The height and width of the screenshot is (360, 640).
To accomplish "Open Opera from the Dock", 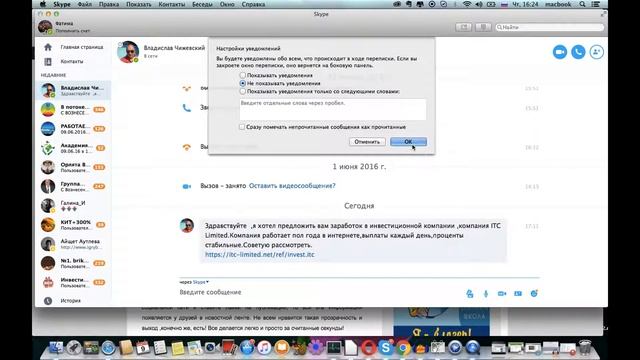I will (368, 348).
